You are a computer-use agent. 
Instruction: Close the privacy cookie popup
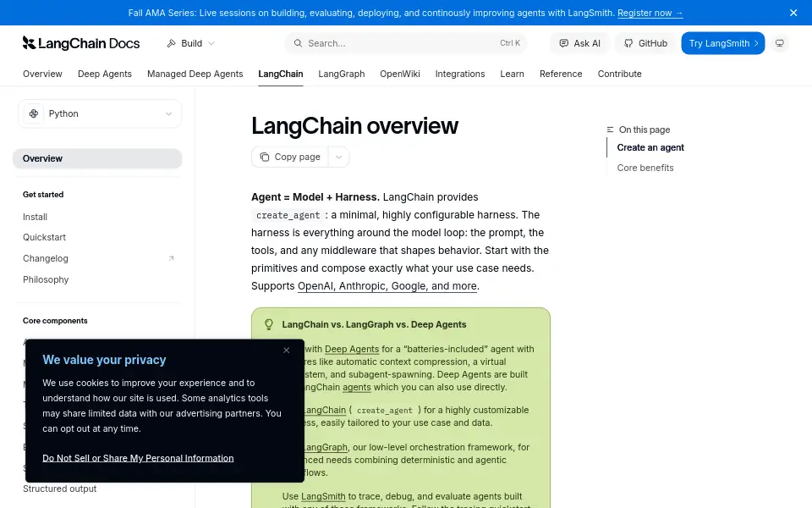[x=287, y=351]
